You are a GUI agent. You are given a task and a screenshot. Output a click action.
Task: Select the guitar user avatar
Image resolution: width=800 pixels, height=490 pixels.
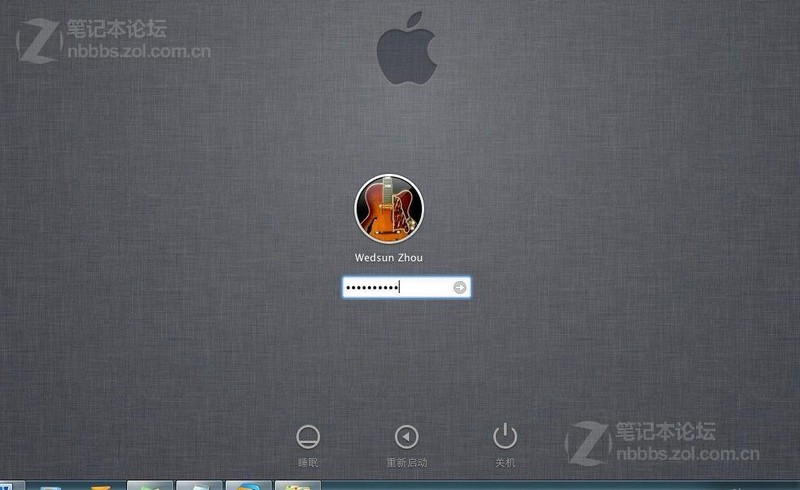point(389,209)
